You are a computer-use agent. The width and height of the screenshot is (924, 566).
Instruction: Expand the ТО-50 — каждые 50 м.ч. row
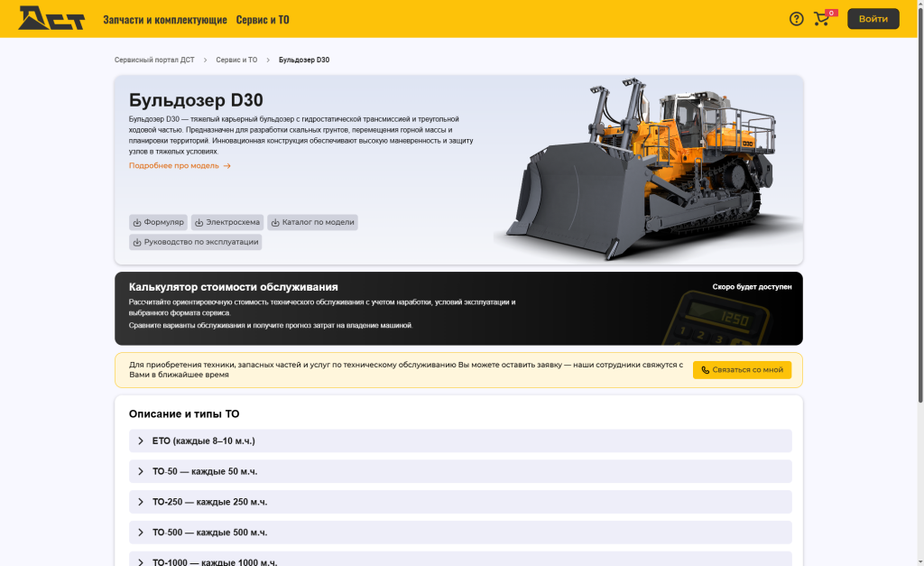(460, 471)
